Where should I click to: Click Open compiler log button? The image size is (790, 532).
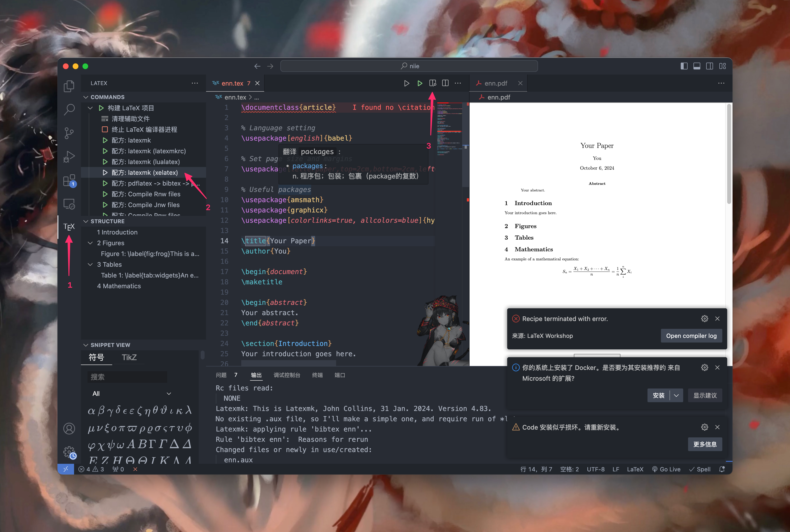tap(691, 336)
